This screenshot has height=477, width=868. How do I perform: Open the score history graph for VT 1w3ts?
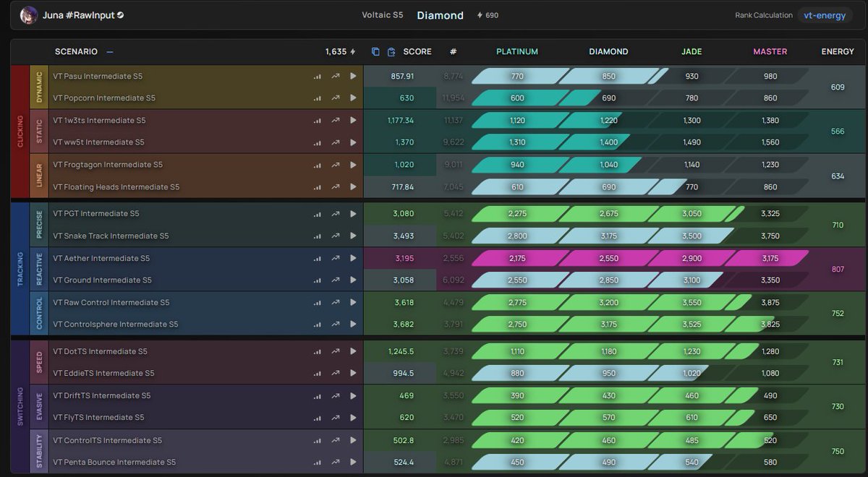pyautogui.click(x=335, y=120)
